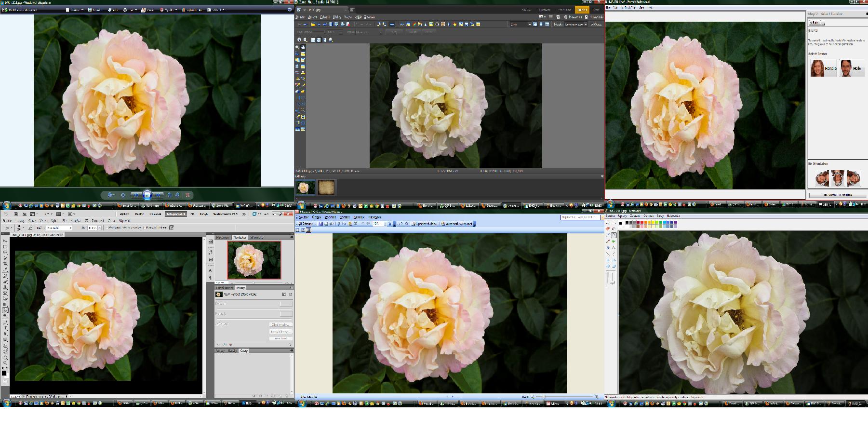This screenshot has height=443, width=868.
Task: Select the Crop tool in Photoshop toolbox
Action: (x=5, y=265)
